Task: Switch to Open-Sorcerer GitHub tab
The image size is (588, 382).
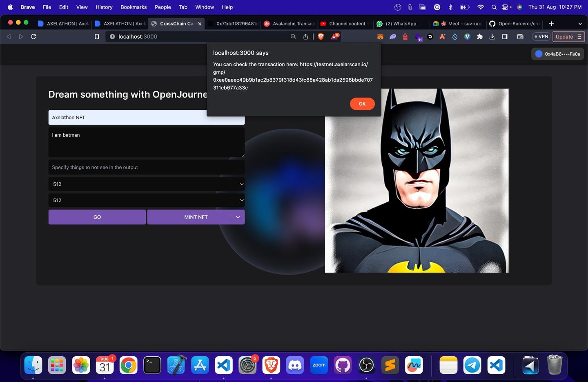Action: point(515,24)
